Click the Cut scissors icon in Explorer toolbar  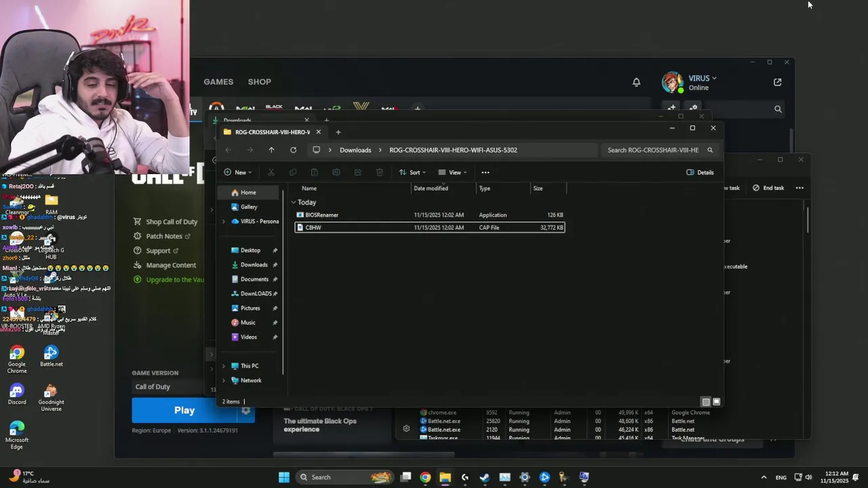(x=271, y=172)
